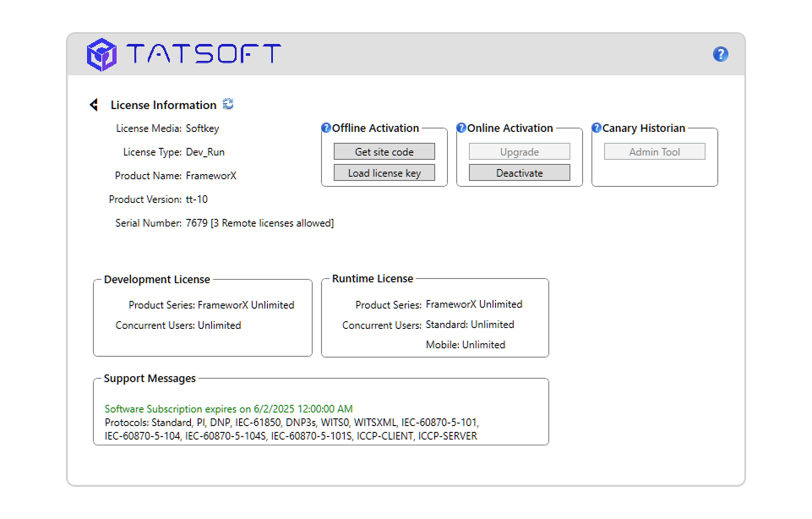Select the serial number 7679 text
The image size is (812, 519).
pyautogui.click(x=260, y=223)
